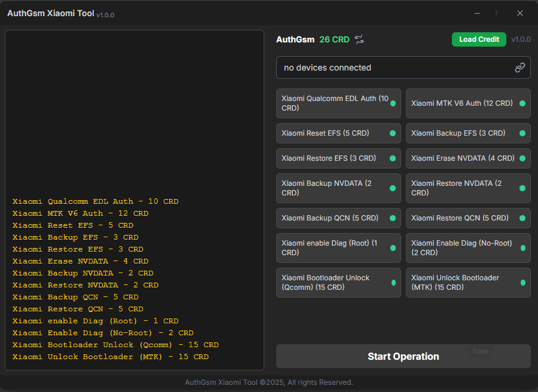Pick Xiaomi Bootloader Unlock (Qcomm) option
538x392 pixels.
click(338, 283)
